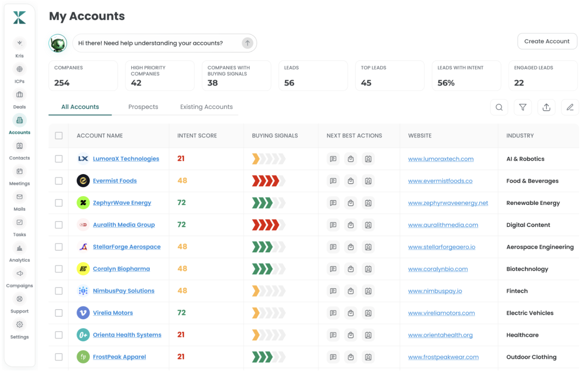Open message action for LumoraX Technologies
Image resolution: width=588 pixels, height=375 pixels.
pyautogui.click(x=333, y=159)
